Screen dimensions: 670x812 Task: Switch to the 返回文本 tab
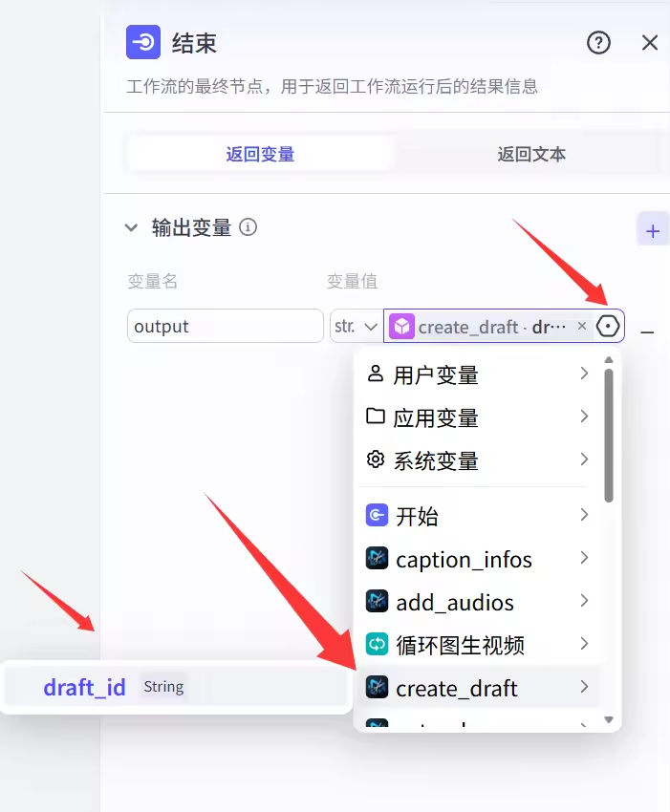tap(531, 154)
